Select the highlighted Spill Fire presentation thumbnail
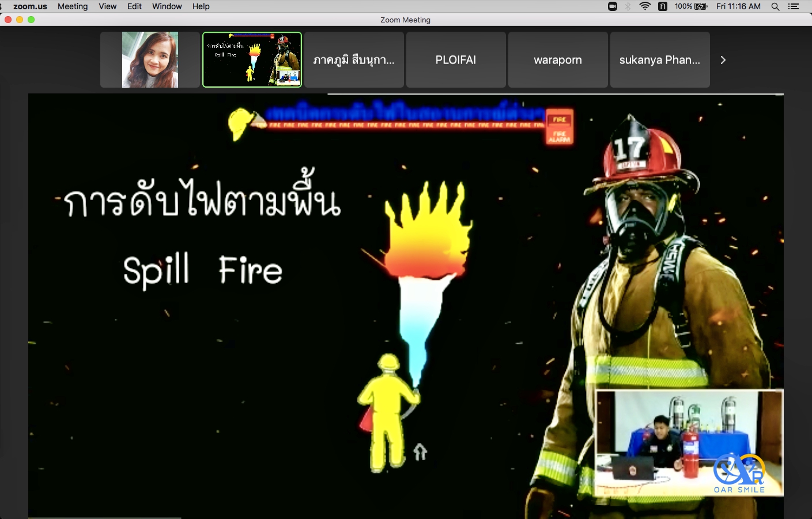812x519 pixels. tap(252, 60)
